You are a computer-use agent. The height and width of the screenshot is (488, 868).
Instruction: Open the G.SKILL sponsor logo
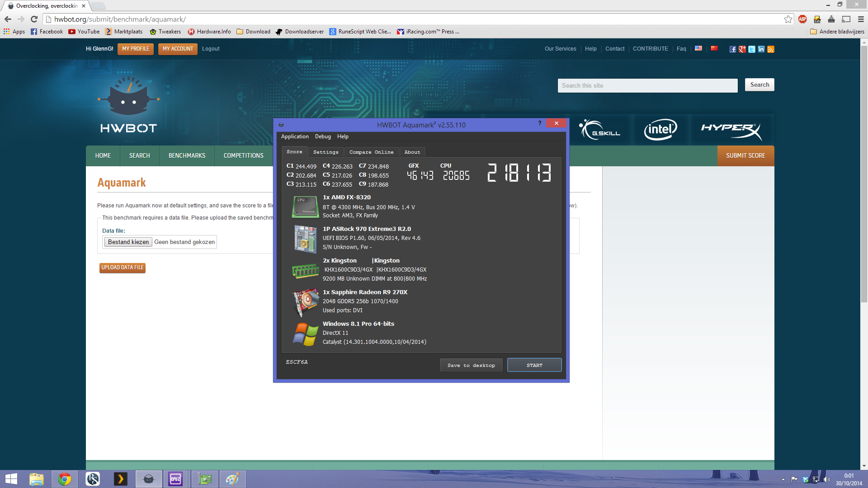600,130
